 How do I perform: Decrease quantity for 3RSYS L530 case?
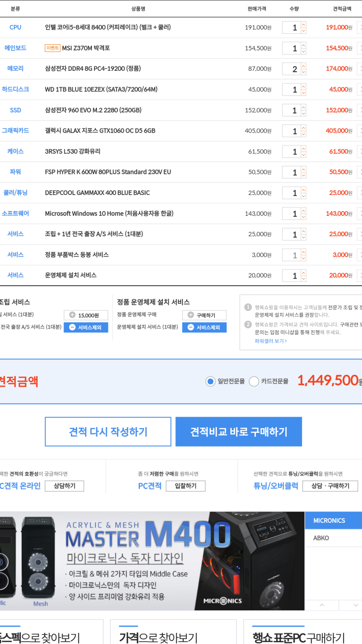click(x=303, y=155)
